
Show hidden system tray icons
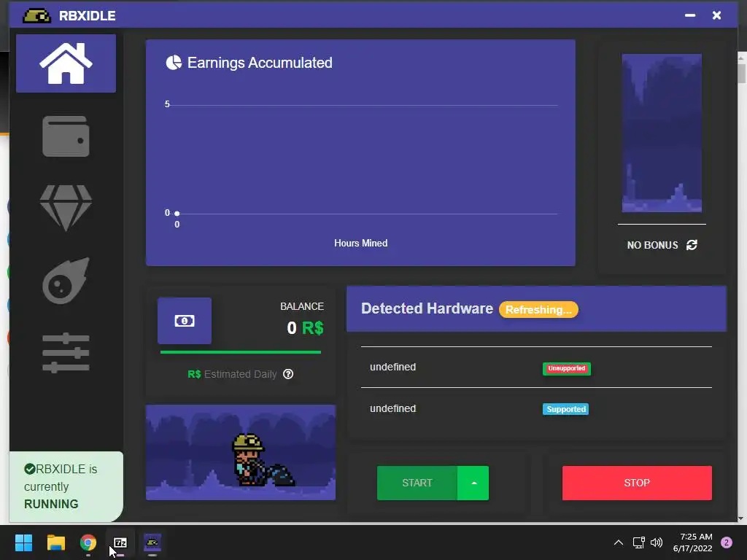point(619,542)
